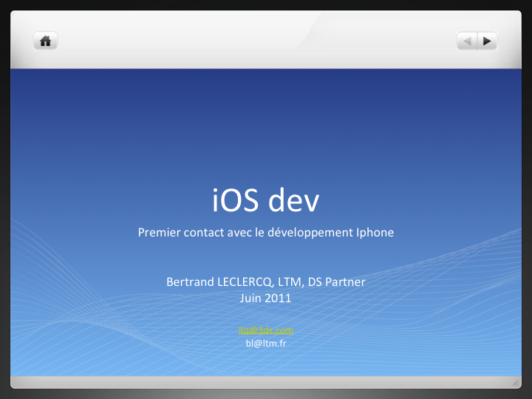The width and height of the screenshot is (532, 399).
Task: Advance to the next slide
Action: [488, 41]
